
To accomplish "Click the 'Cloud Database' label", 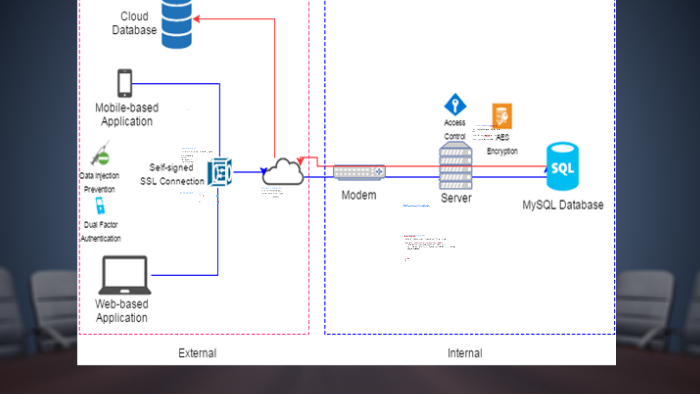I will 134,23.
